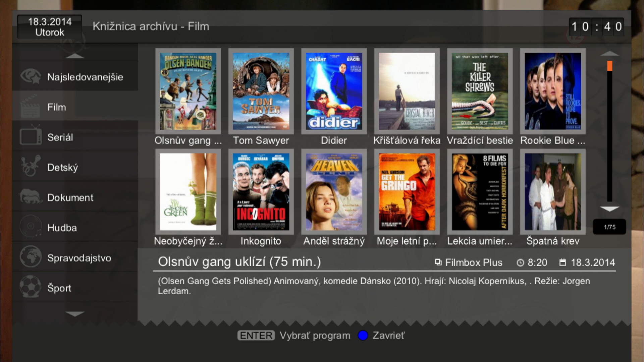Click the Olsen Gang Gets Polished description text

tap(374, 286)
